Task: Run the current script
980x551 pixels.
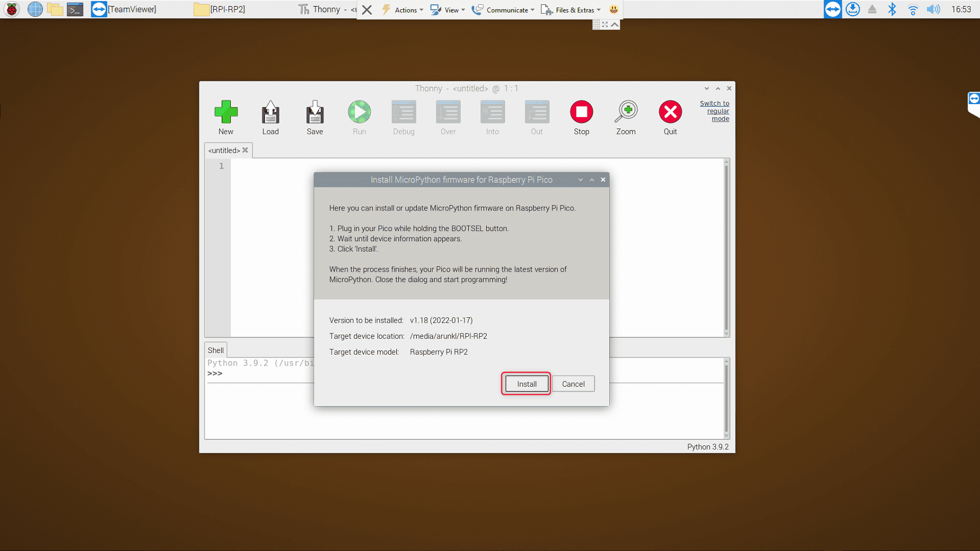Action: click(x=359, y=112)
